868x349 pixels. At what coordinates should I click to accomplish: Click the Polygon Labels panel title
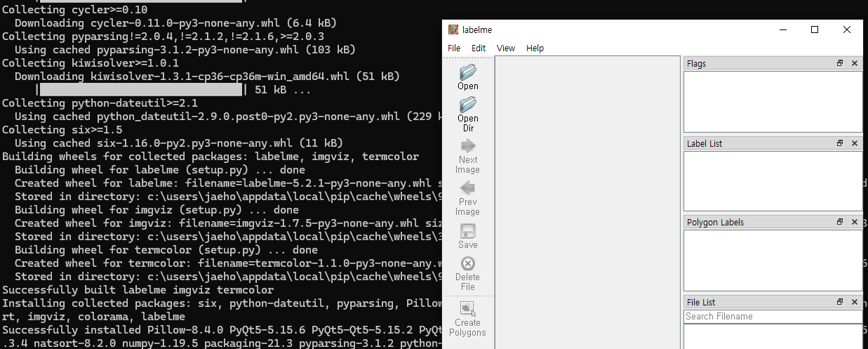(x=716, y=223)
